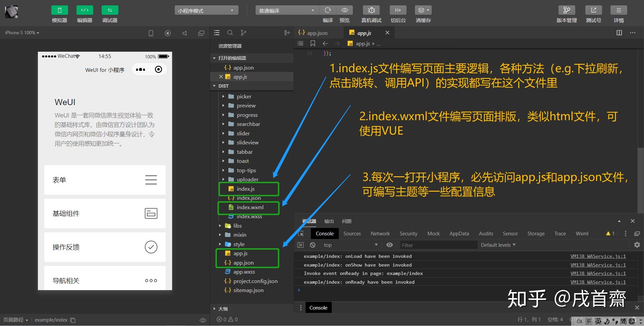Expand the libs folder
Screen dimensions: 644x326
click(237, 226)
